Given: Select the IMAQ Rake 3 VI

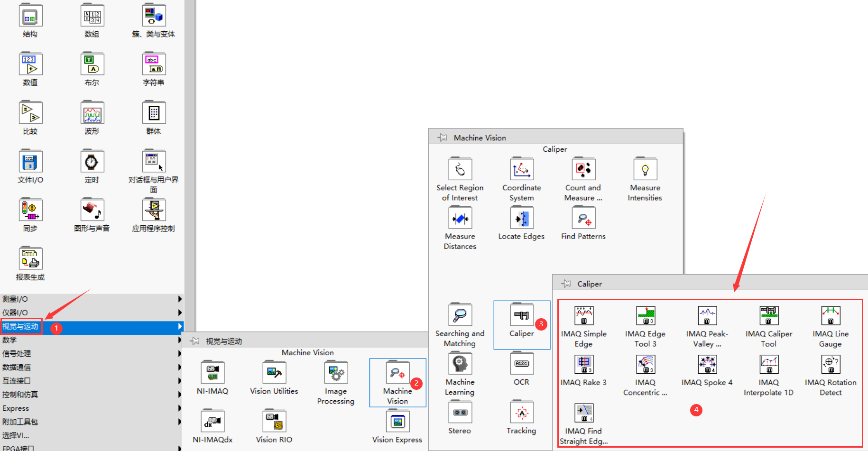Looking at the screenshot, I should pos(584,364).
